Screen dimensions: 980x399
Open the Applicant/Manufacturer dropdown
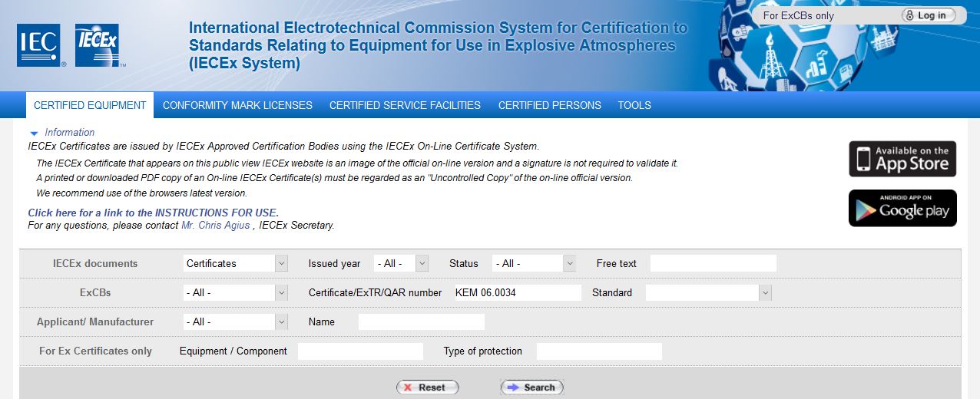point(236,322)
